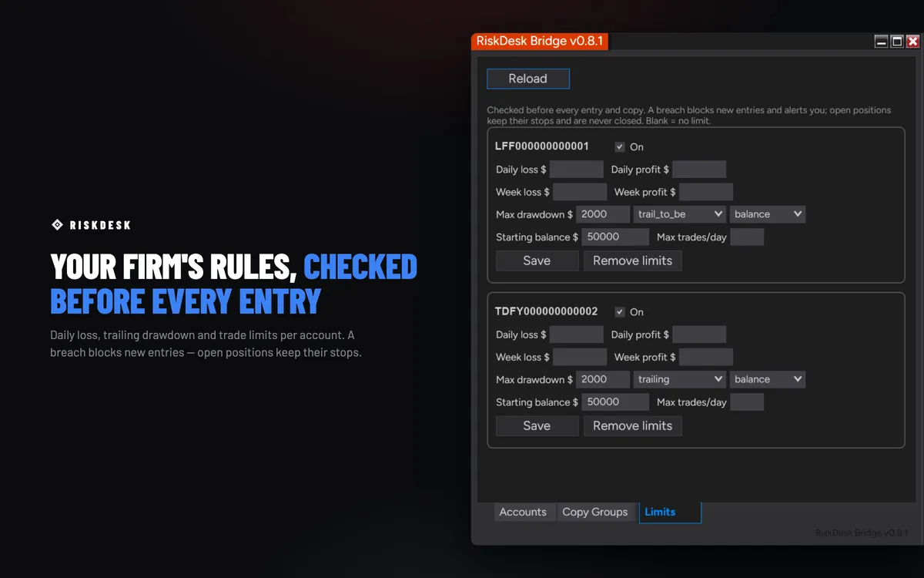Image resolution: width=924 pixels, height=578 pixels.
Task: Close the RiskDesk Bridge window
Action: (913, 42)
